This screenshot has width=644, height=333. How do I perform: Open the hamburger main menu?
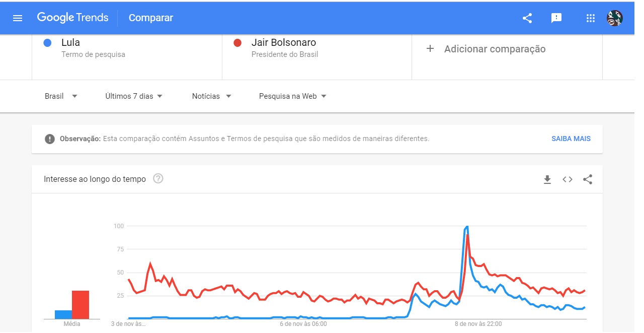pos(18,18)
